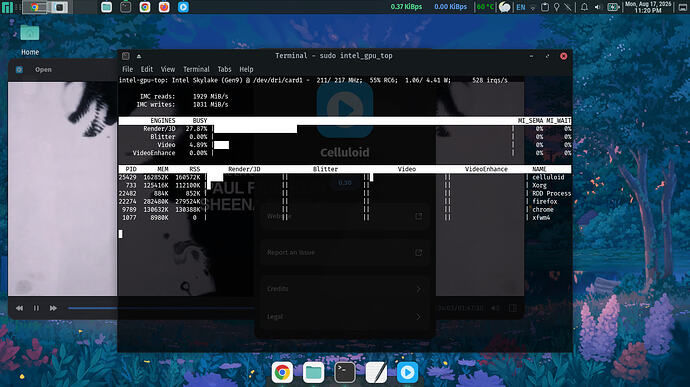The width and height of the screenshot is (690, 387).
Task: Open the Home folder on desktop
Action: [x=29, y=40]
